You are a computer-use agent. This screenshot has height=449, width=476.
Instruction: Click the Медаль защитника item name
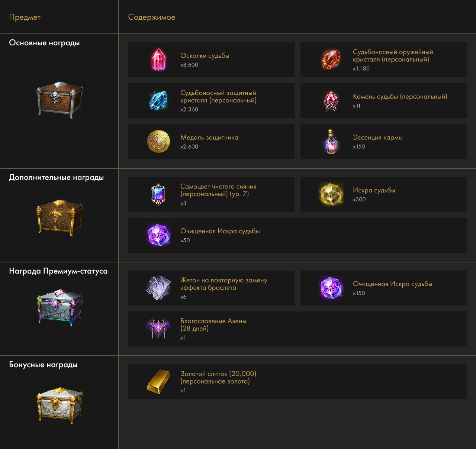pos(209,138)
